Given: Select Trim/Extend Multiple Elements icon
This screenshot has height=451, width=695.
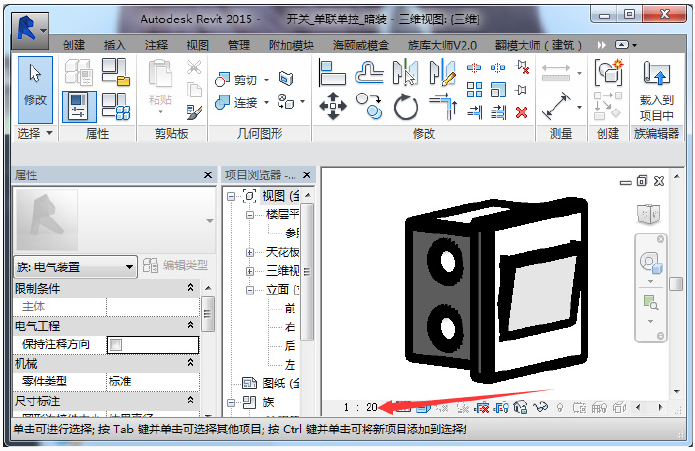Looking at the screenshot, I should [x=498, y=113].
